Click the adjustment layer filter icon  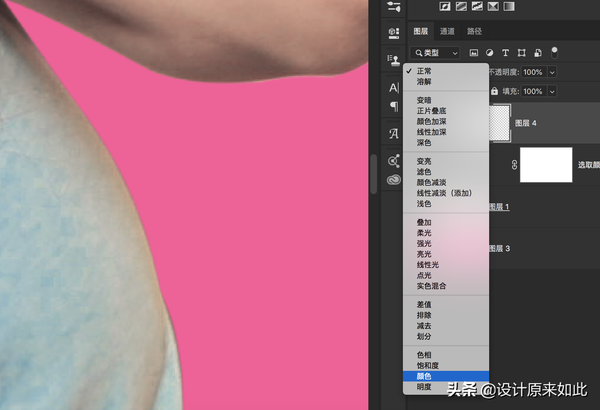490,52
